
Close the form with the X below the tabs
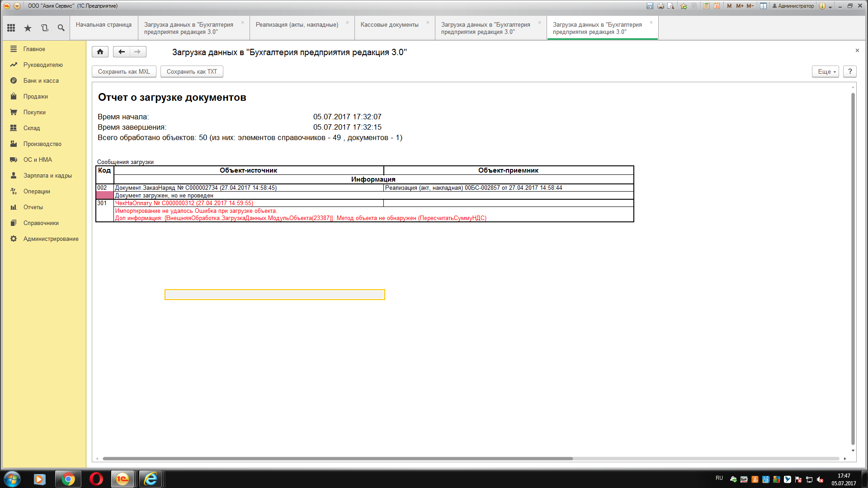(x=857, y=50)
